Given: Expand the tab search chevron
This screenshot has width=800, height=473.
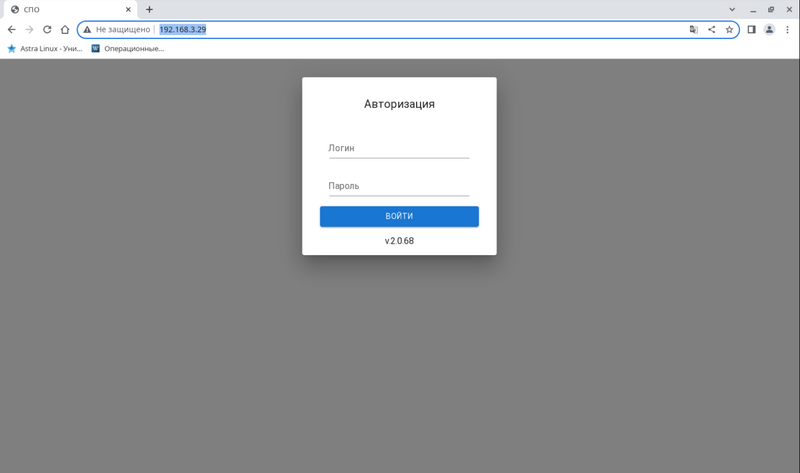Looking at the screenshot, I should point(732,9).
